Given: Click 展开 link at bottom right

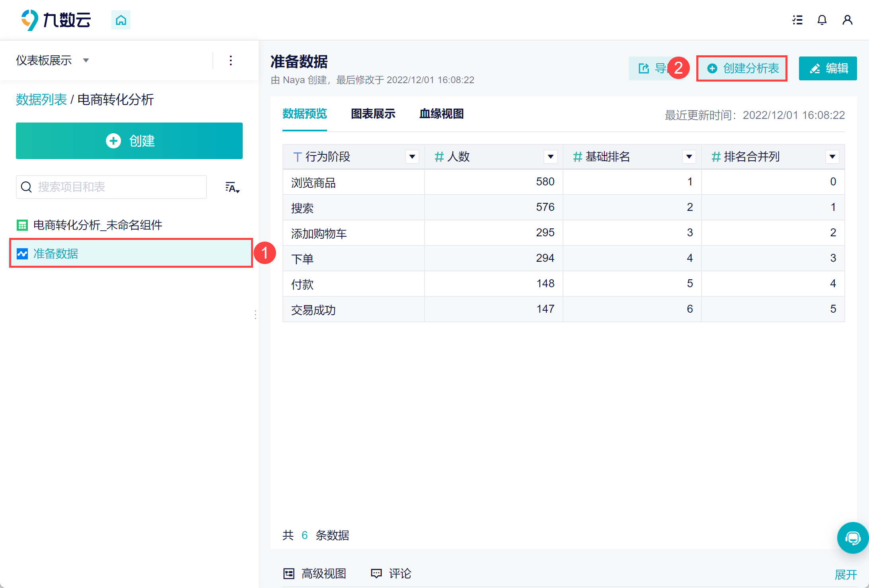Looking at the screenshot, I should click(846, 574).
